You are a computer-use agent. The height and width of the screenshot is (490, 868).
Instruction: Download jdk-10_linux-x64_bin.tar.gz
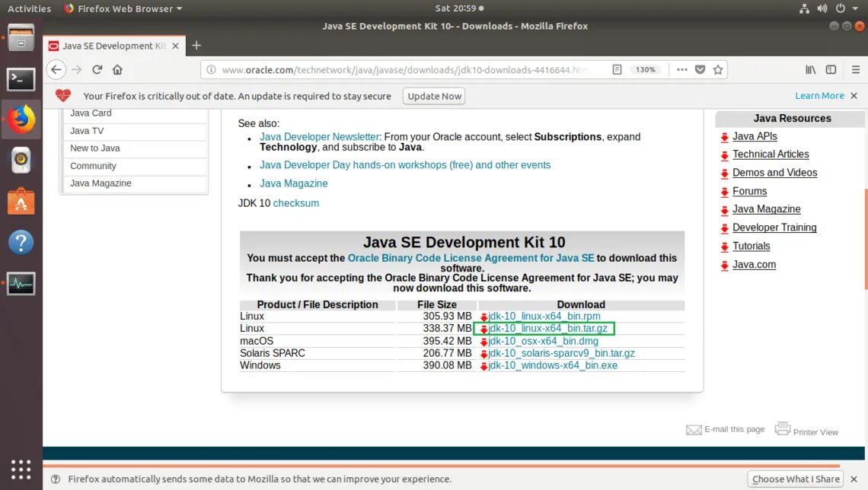coord(547,329)
